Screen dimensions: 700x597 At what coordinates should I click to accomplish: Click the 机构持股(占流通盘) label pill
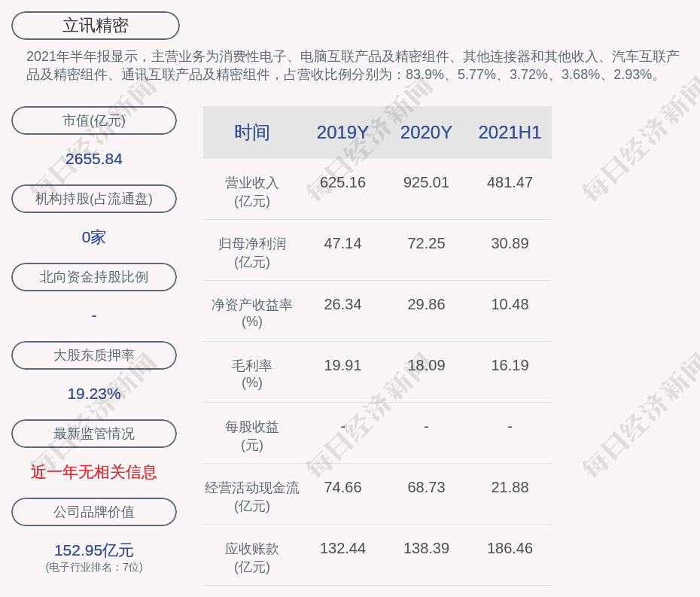(94, 199)
